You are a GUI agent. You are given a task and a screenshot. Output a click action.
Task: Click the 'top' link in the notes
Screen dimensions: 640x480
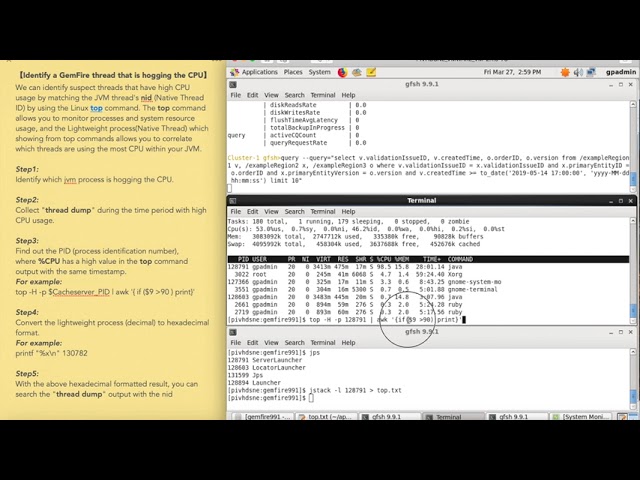tap(96, 108)
